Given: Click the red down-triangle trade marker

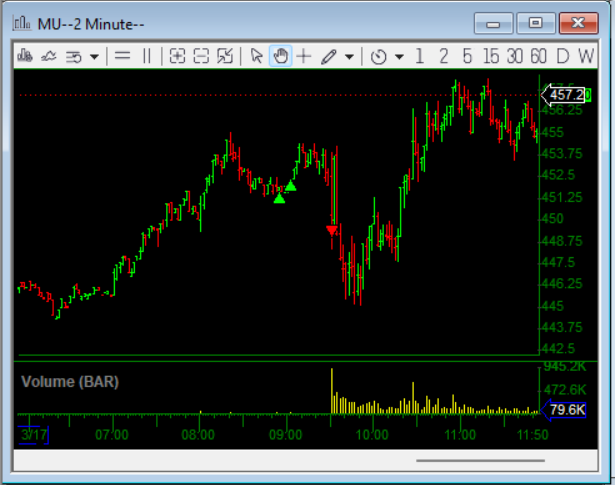Looking at the screenshot, I should [x=332, y=230].
